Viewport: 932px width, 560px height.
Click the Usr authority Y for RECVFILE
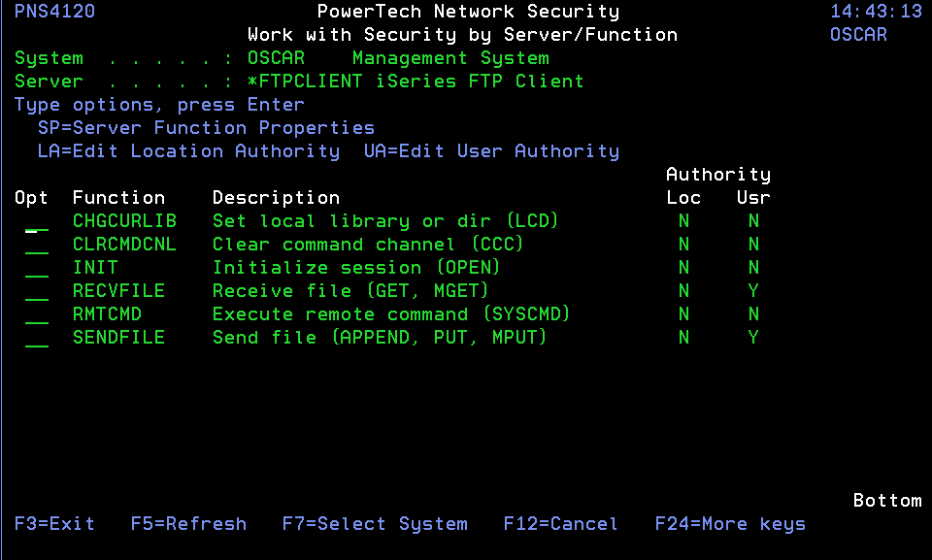tap(753, 291)
